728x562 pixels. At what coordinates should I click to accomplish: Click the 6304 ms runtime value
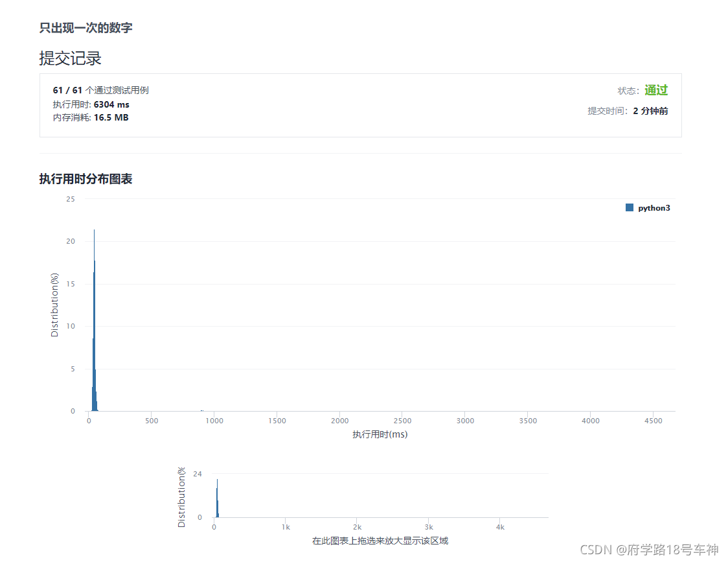coord(111,104)
